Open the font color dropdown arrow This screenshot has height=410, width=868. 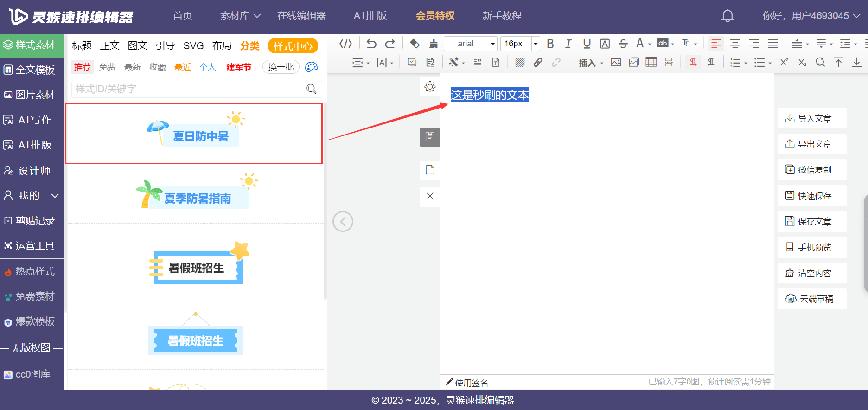pos(650,44)
